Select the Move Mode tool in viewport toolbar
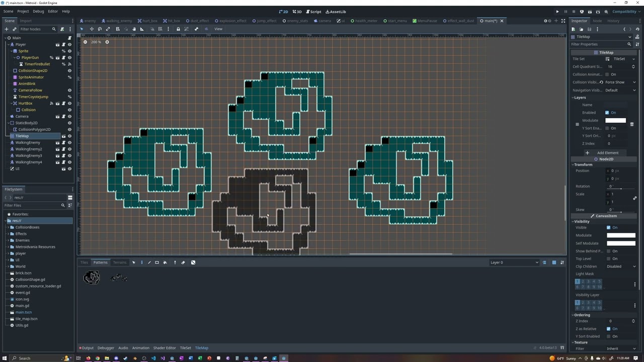644x362 pixels. pos(92,29)
